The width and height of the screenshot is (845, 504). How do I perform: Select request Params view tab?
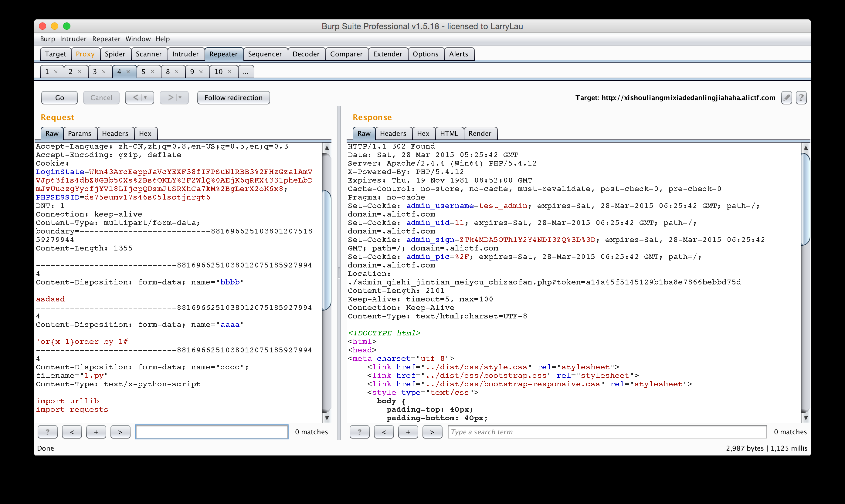coord(80,133)
